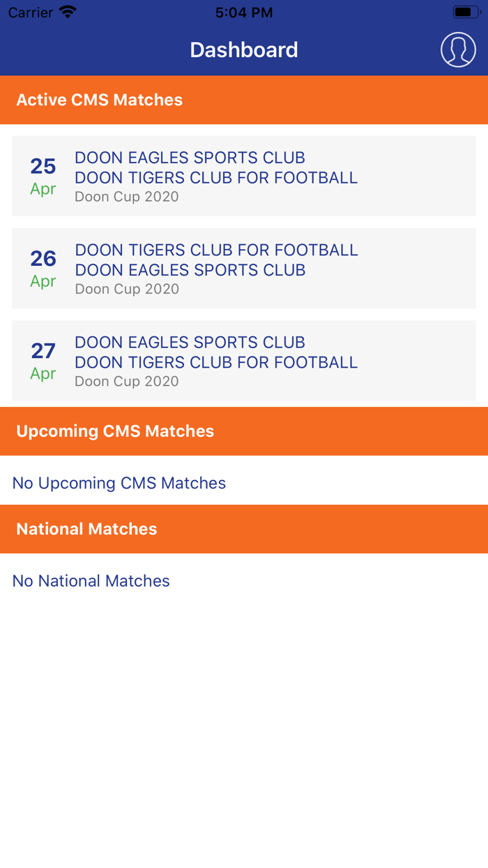The image size is (488, 868).
Task: Open the April 26 Doon Tigers match card
Action: (x=244, y=268)
